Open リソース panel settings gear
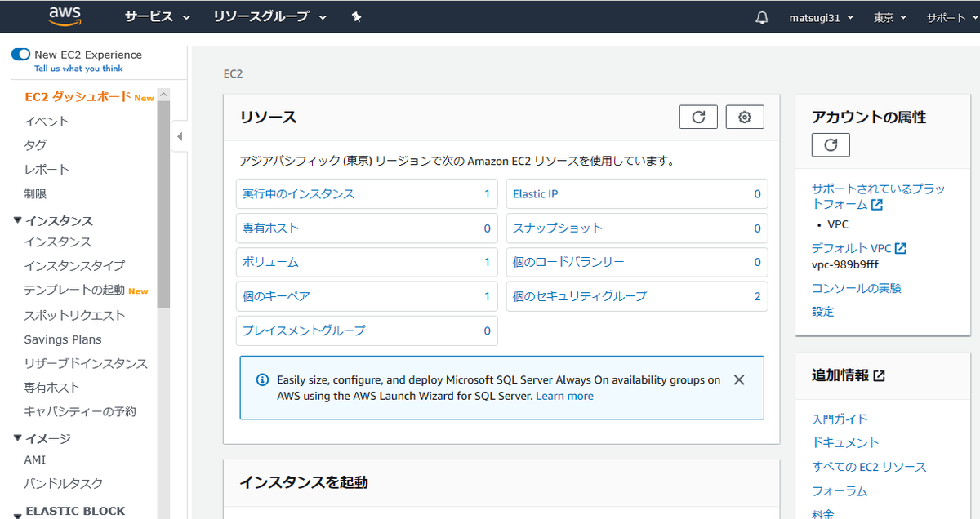The width and height of the screenshot is (980, 519). click(745, 117)
